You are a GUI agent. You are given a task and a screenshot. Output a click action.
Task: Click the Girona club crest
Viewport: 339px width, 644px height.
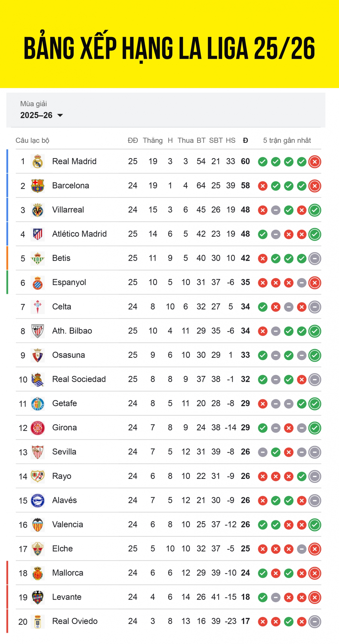point(38,428)
